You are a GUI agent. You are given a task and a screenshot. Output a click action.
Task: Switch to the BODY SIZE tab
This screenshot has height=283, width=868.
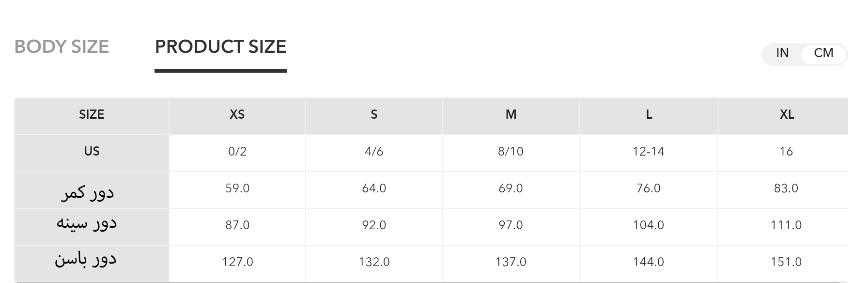point(62,47)
